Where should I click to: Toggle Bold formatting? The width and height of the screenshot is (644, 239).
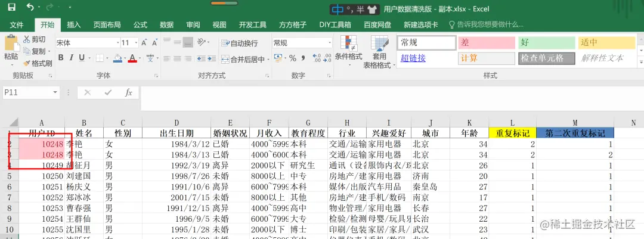(61, 57)
